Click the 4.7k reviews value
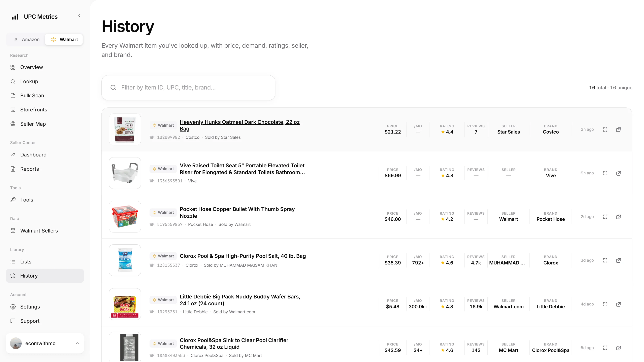The height and width of the screenshot is (362, 644). coord(476,263)
